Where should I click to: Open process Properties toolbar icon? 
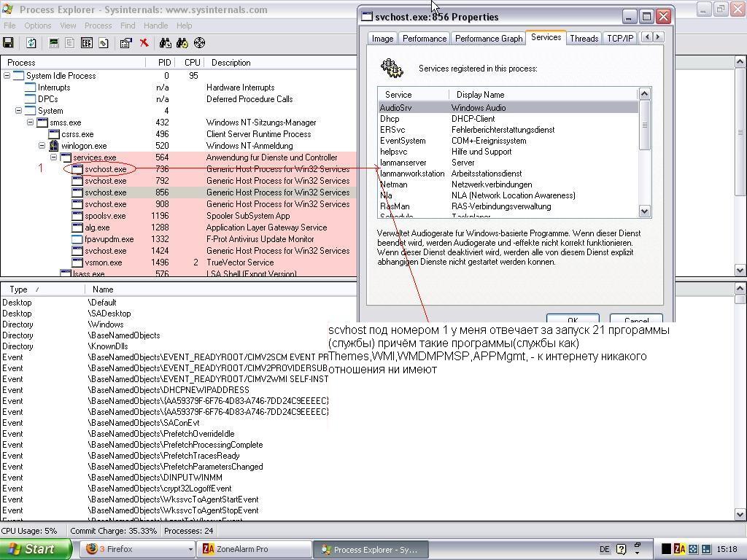click(125, 43)
